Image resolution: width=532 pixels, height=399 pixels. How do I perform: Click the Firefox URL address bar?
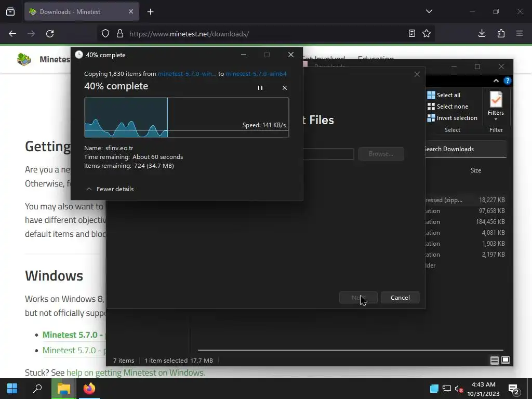264,34
